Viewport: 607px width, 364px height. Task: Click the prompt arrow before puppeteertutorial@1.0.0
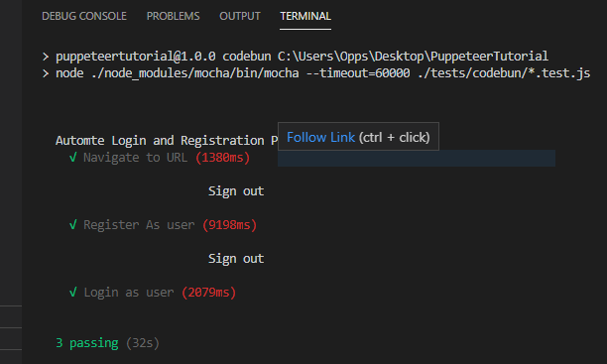click(46, 57)
